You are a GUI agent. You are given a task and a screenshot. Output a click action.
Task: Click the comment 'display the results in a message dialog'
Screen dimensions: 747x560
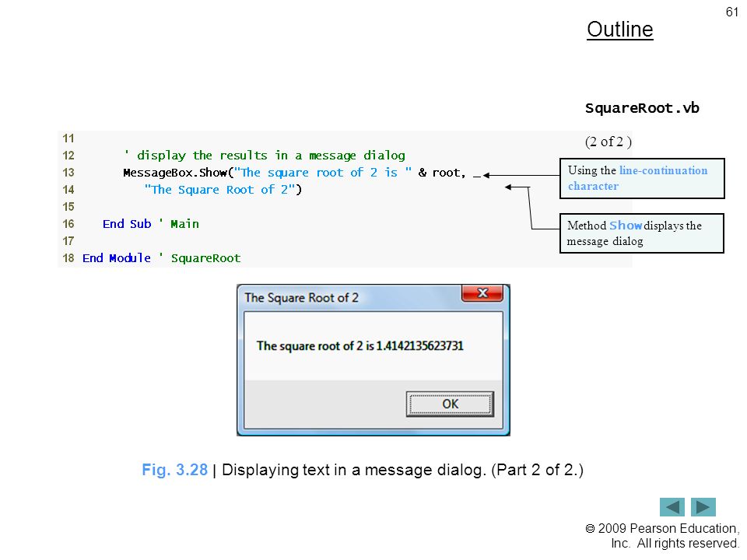(265, 156)
